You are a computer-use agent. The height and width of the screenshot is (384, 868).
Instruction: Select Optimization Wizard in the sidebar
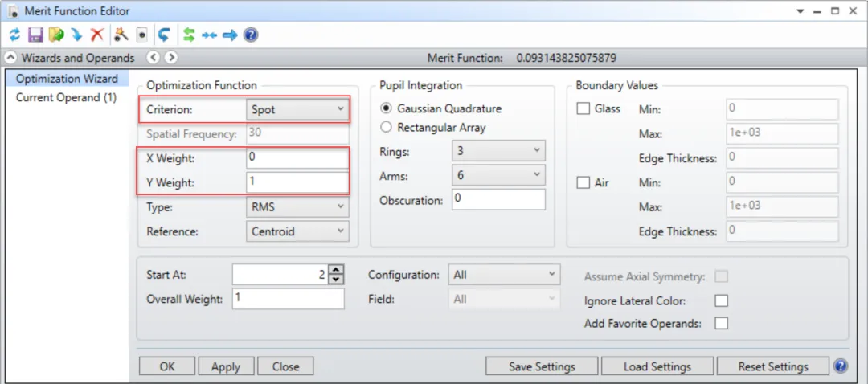67,79
